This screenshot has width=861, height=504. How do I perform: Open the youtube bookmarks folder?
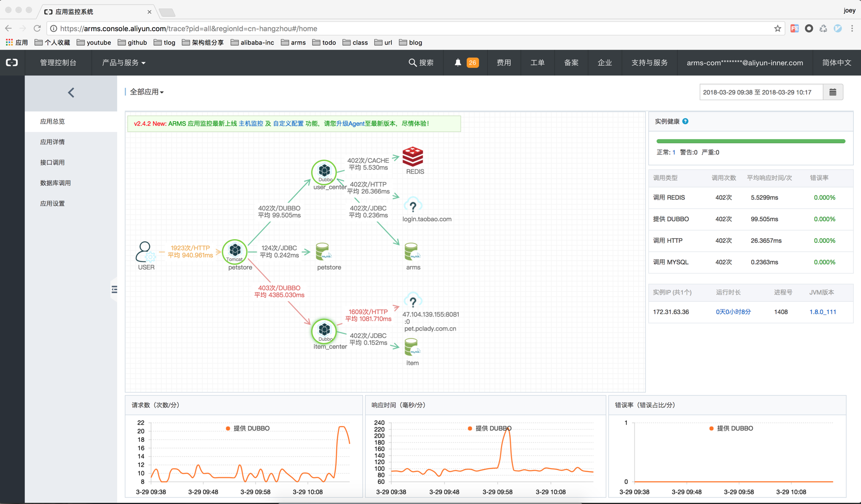93,43
